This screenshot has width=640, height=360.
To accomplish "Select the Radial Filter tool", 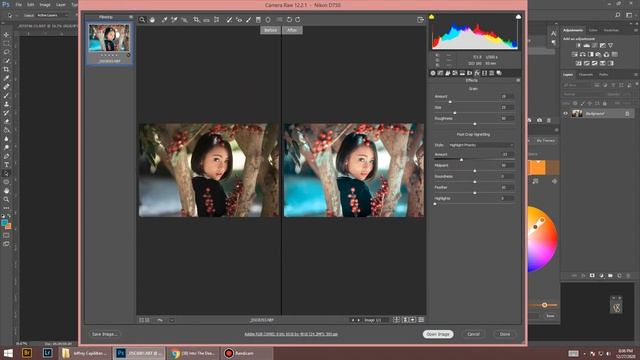I will tap(268, 20).
